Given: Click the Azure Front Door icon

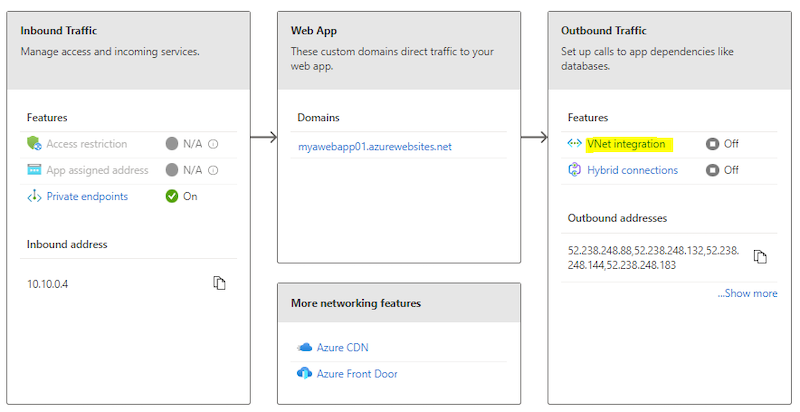Looking at the screenshot, I should (305, 373).
